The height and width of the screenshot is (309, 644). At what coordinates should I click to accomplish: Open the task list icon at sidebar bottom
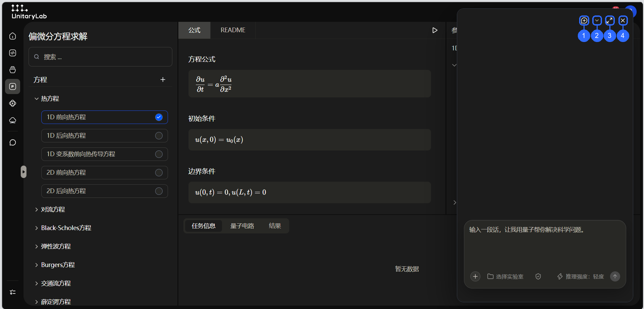(13, 292)
